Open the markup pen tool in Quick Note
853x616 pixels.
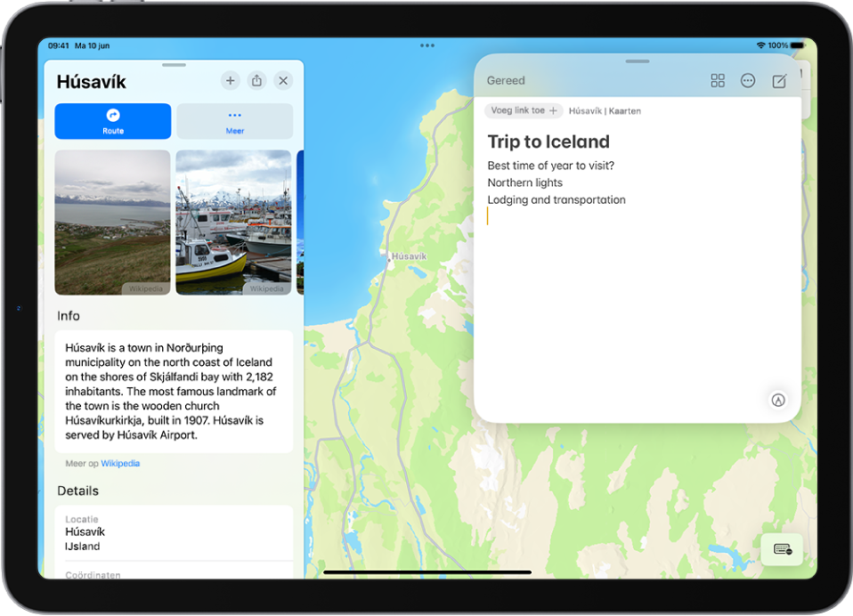778,401
